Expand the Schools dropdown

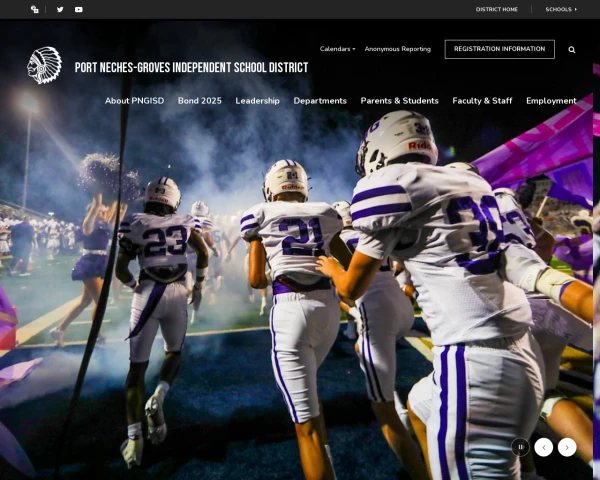561,10
